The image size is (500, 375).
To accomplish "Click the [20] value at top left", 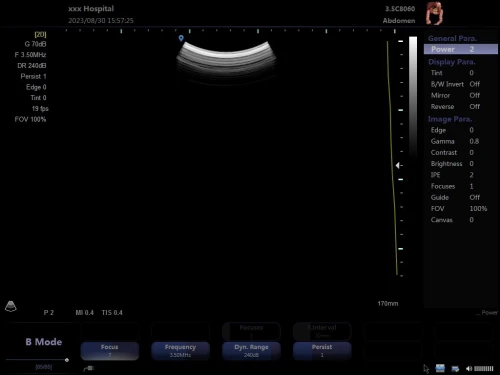I will pos(40,34).
